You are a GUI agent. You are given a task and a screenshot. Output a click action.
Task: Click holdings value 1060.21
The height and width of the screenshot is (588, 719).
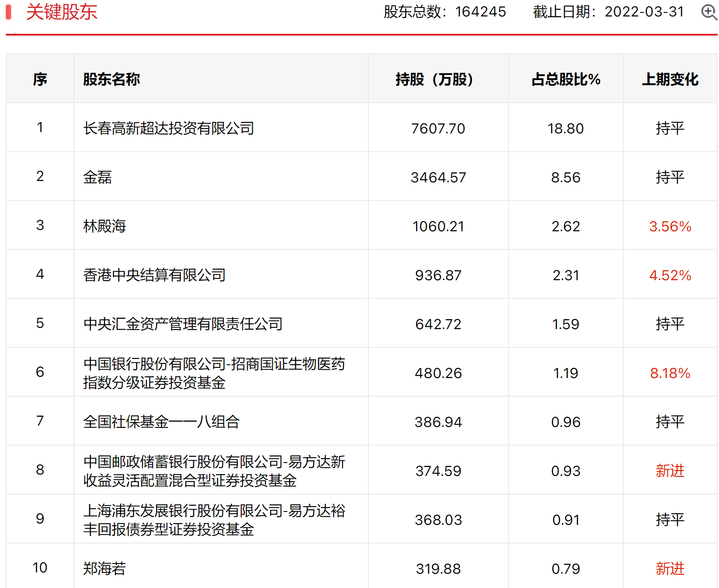(438, 226)
